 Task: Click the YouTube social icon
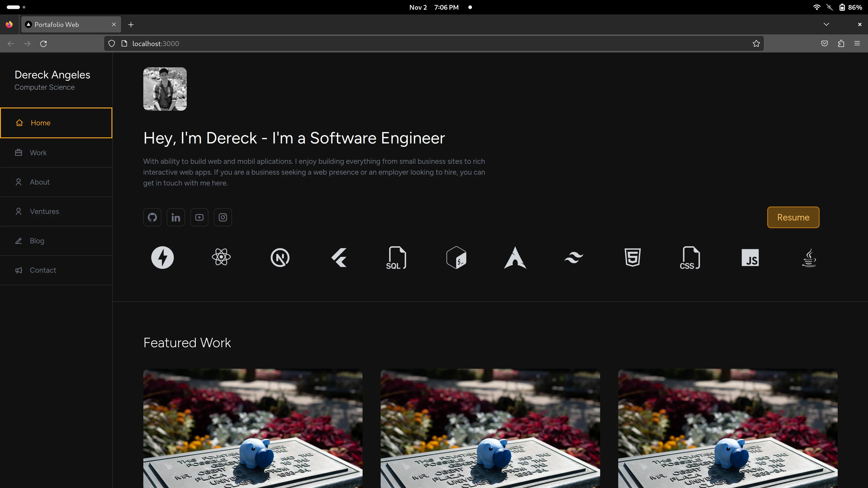click(199, 217)
